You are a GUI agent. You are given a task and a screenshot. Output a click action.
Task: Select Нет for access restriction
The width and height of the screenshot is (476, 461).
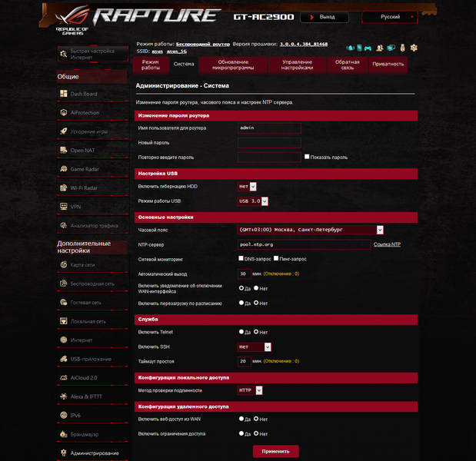[256, 433]
